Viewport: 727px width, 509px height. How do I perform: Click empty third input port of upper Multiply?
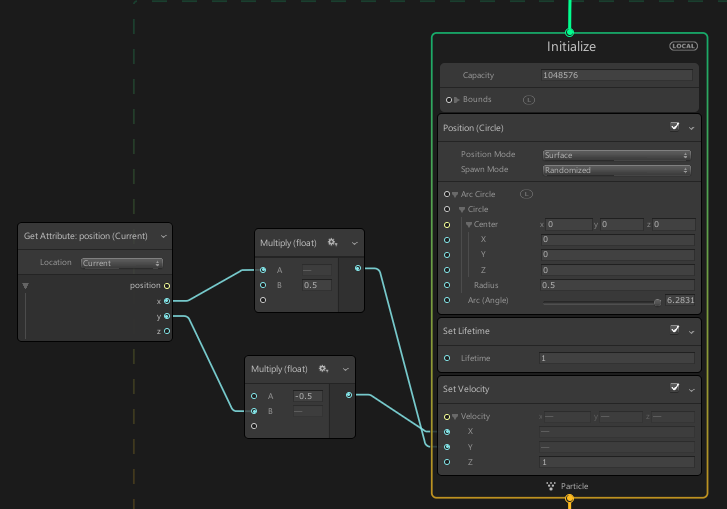pos(263,300)
